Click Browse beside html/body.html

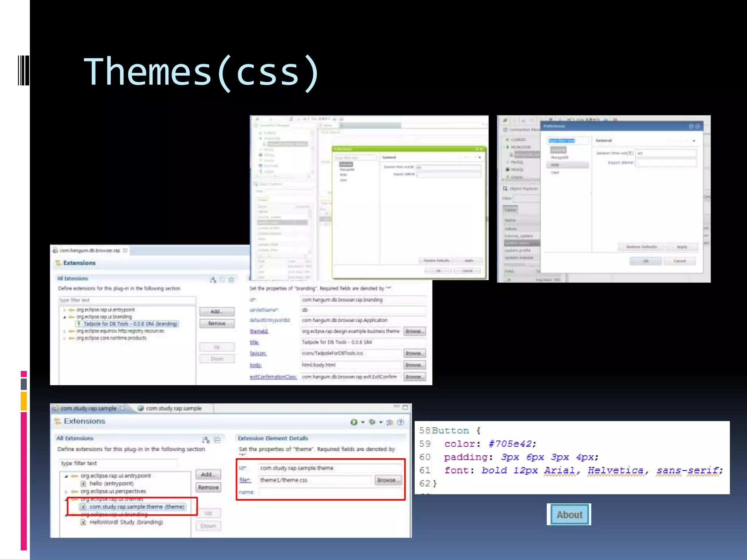(415, 365)
